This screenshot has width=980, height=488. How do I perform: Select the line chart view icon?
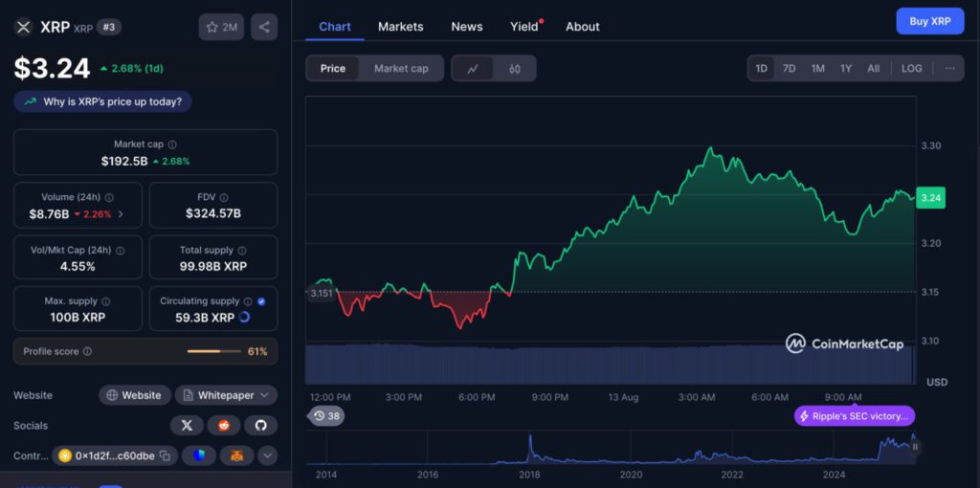(x=473, y=68)
